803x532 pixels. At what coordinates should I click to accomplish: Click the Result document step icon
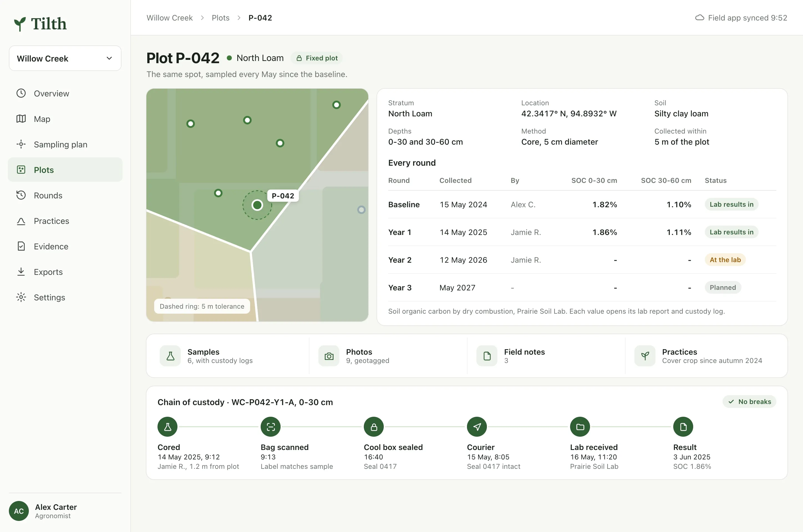683,427
